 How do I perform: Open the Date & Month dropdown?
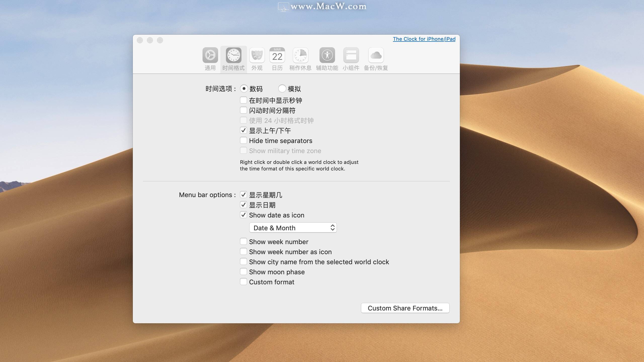pyautogui.click(x=293, y=228)
